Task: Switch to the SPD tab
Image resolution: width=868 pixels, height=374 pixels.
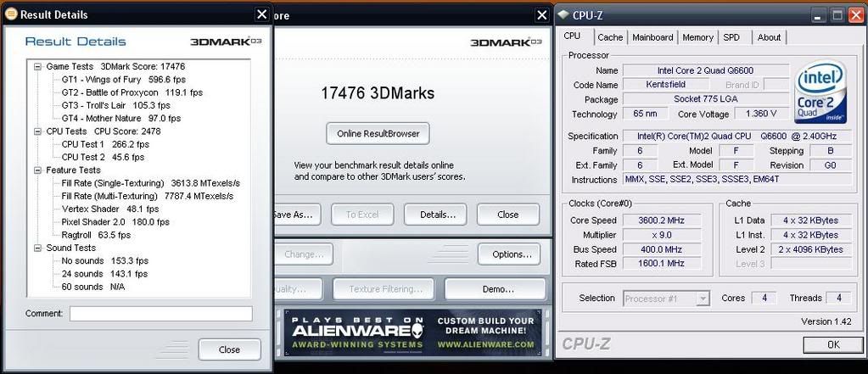Action: coord(731,37)
